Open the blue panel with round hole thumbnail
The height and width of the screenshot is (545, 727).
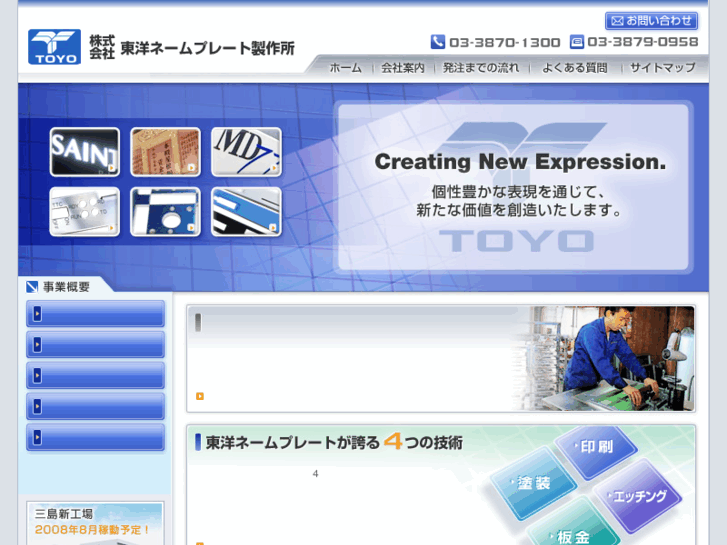coord(166,212)
